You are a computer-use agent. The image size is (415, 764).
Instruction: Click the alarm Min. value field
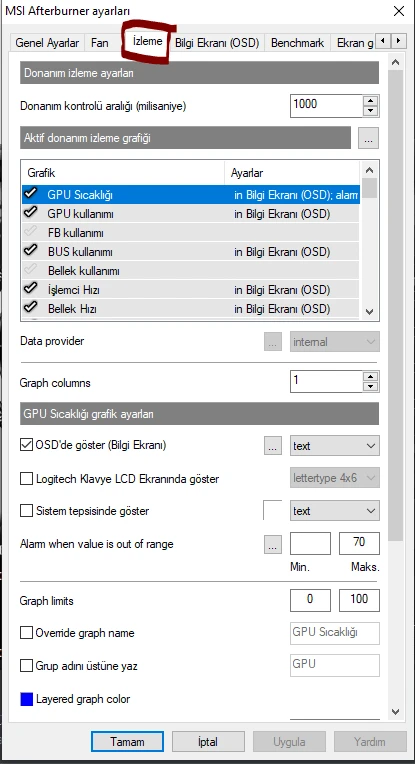pos(310,544)
